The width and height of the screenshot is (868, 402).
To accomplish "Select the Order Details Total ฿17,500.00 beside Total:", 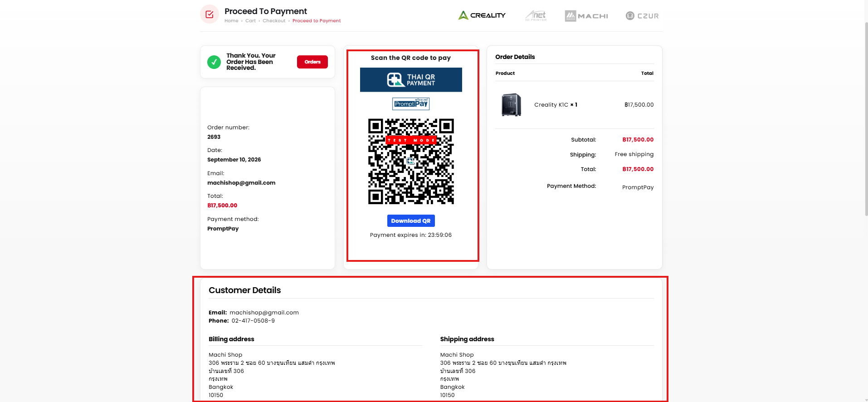I will pyautogui.click(x=638, y=169).
